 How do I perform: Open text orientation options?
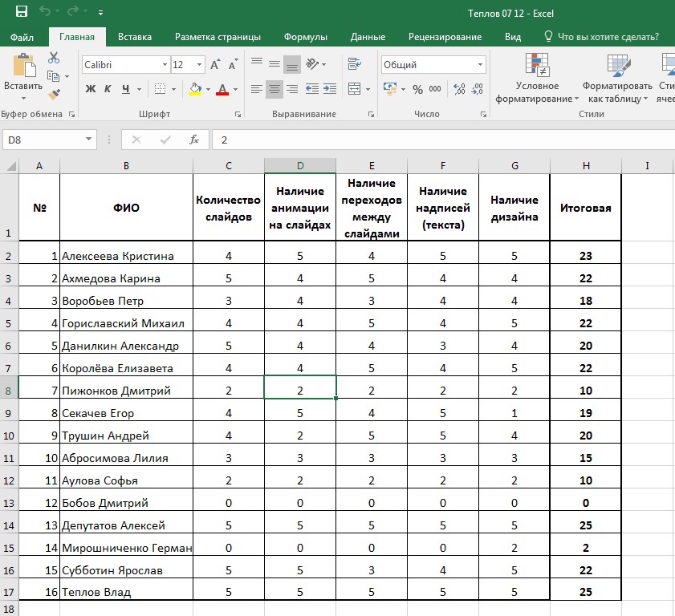click(x=312, y=63)
